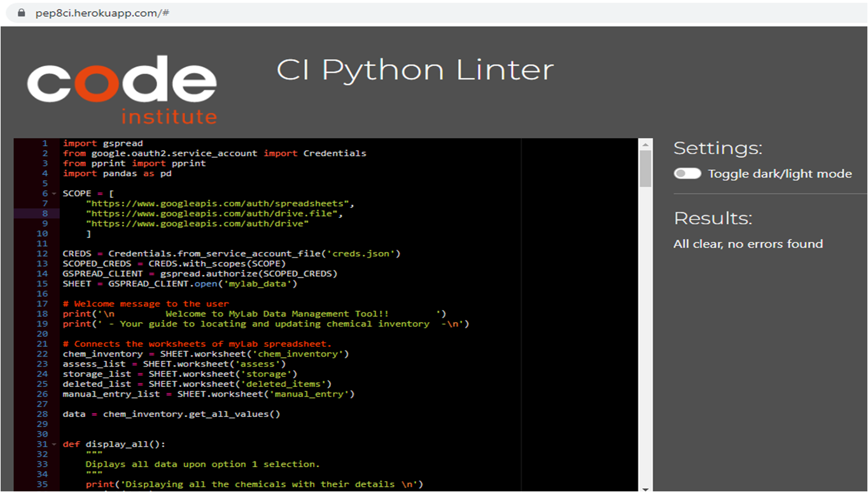Click line number 8 in the gutter

coord(45,213)
